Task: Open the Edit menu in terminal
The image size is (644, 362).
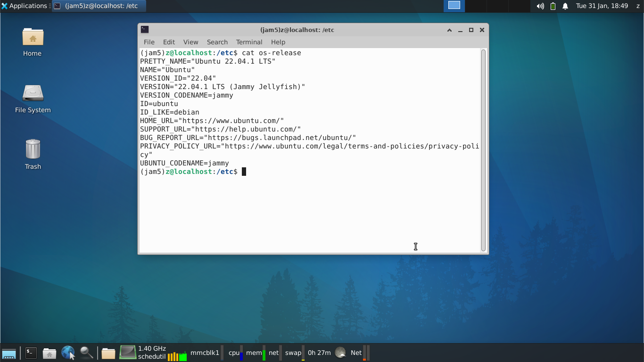Action: point(169,42)
